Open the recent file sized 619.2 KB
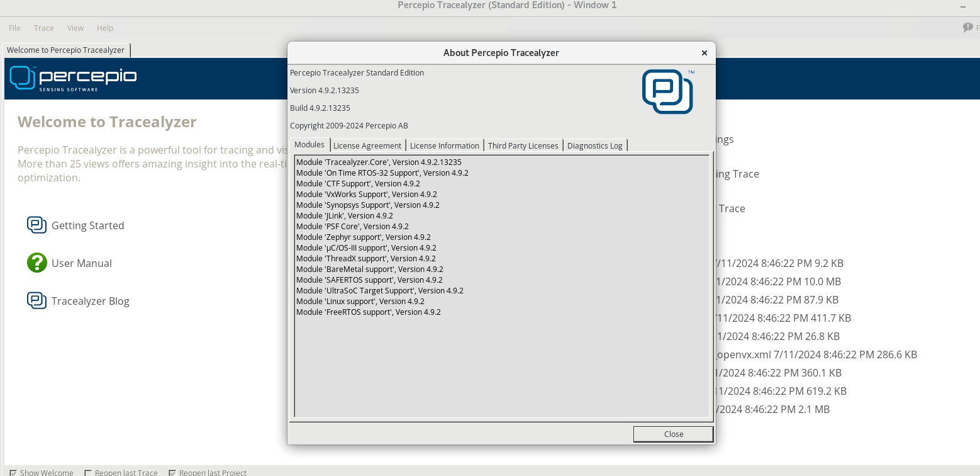The height and width of the screenshot is (476, 980). 781,391
